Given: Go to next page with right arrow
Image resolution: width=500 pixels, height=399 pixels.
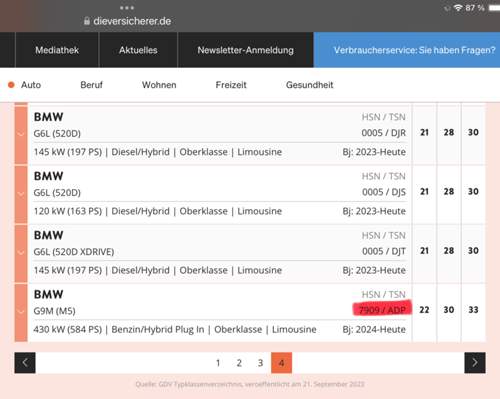Looking at the screenshot, I should click(x=475, y=363).
